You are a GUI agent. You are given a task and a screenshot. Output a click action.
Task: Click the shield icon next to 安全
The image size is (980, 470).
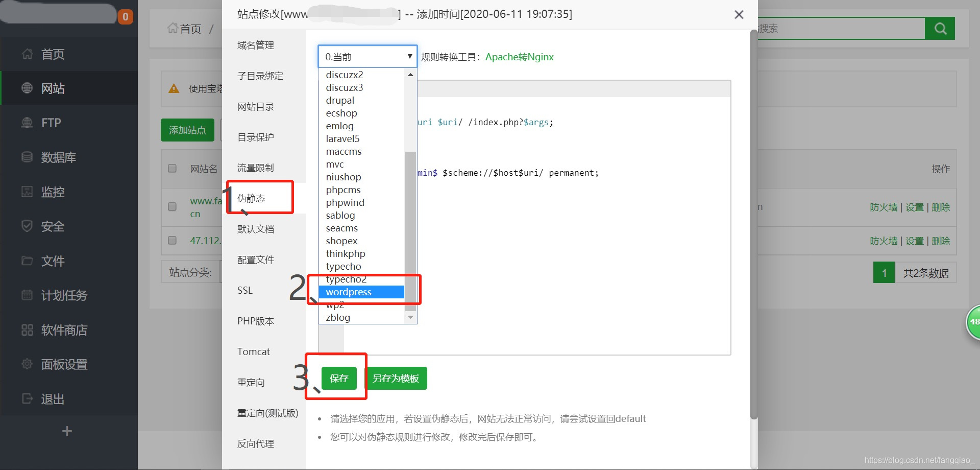pos(27,226)
